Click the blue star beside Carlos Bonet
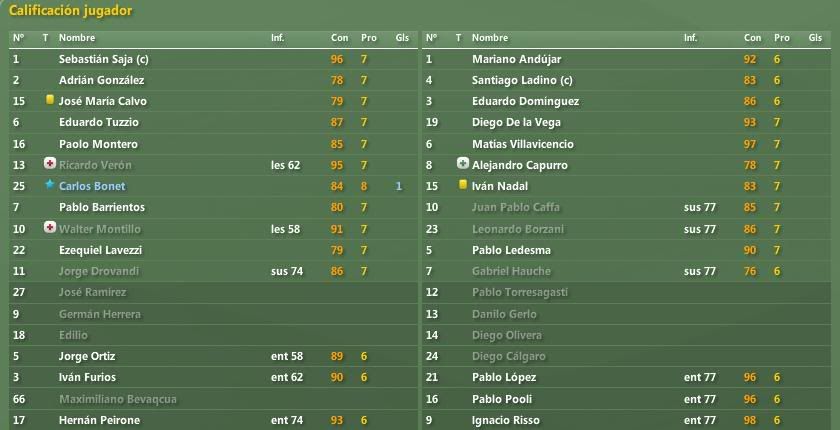 pos(50,185)
